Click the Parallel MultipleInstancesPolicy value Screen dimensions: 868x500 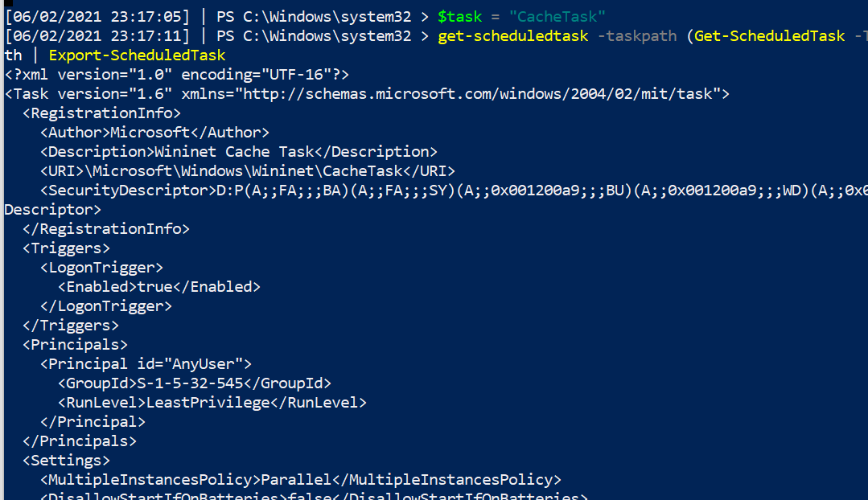pos(296,480)
